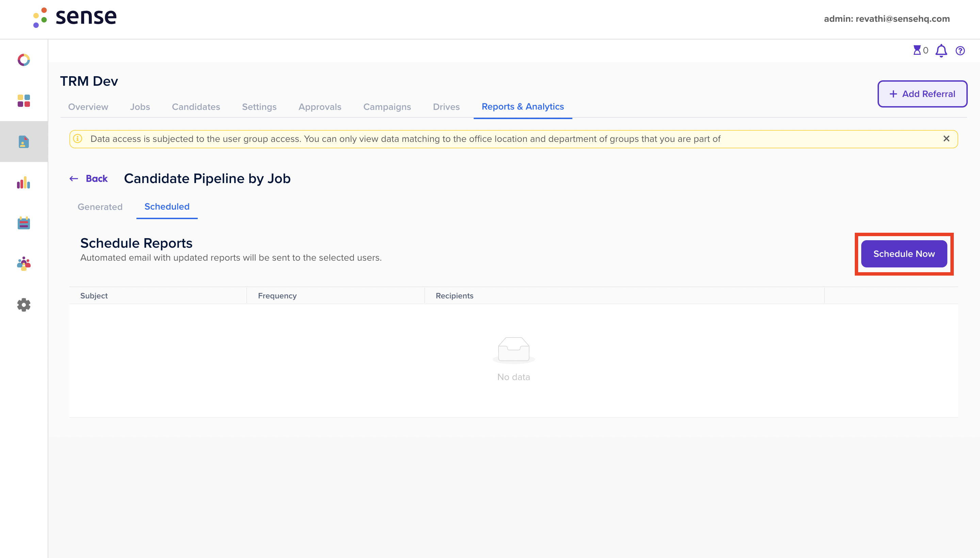Open the multicolor ring dashboard icon
Image resolution: width=980 pixels, height=558 pixels.
tap(24, 60)
